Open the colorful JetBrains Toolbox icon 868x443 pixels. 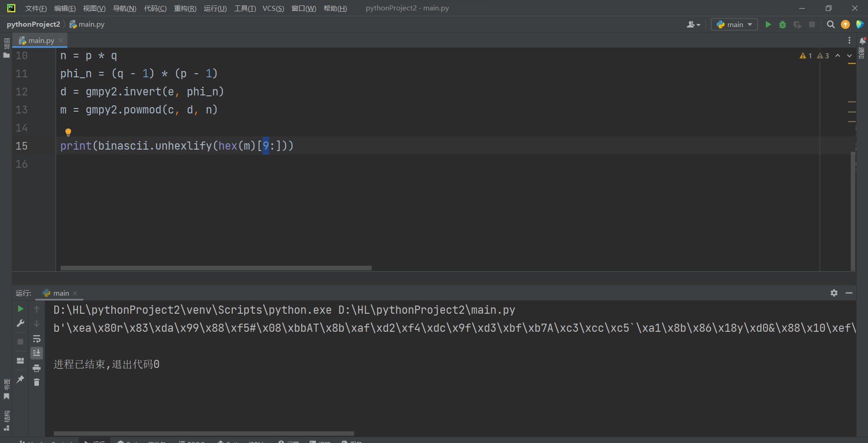[860, 24]
